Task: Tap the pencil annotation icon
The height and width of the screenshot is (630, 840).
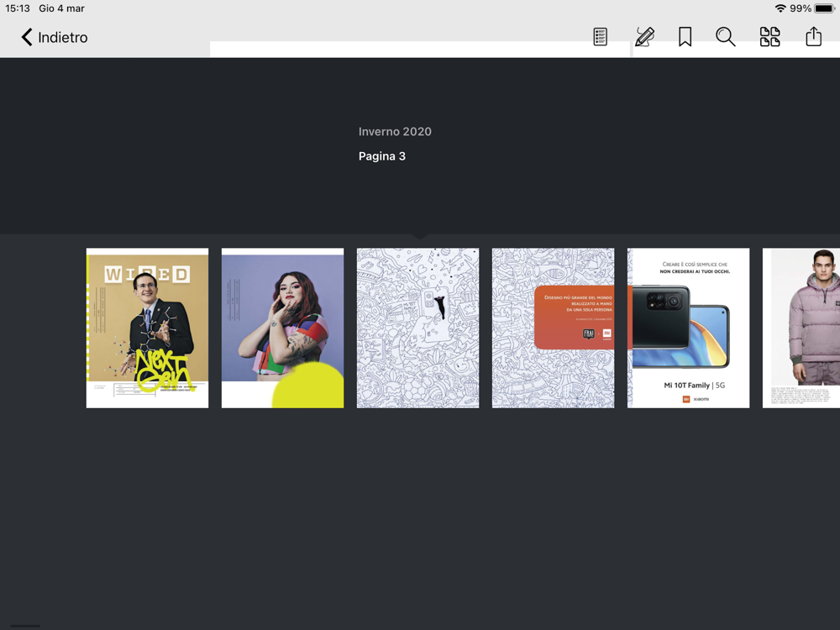Action: pyautogui.click(x=644, y=37)
